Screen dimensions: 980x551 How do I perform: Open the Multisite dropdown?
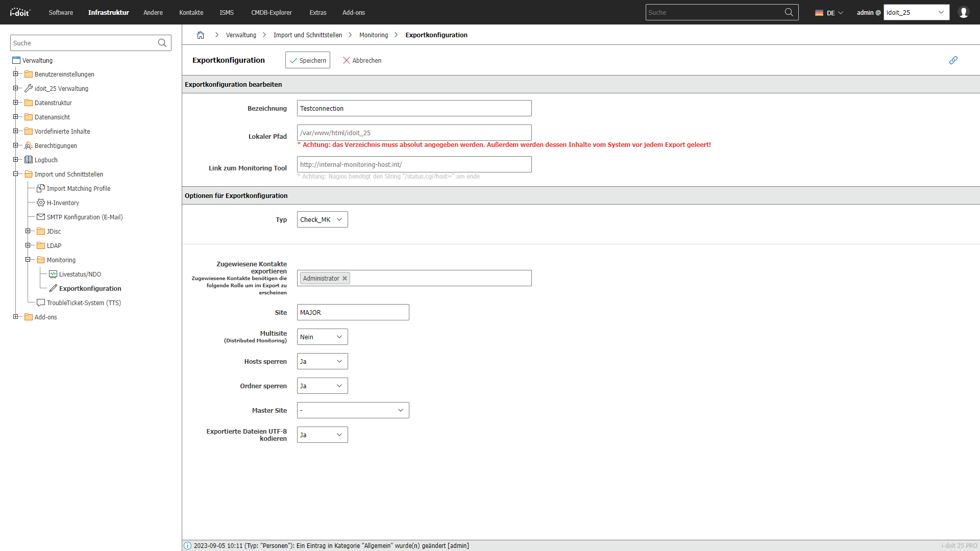click(x=322, y=337)
